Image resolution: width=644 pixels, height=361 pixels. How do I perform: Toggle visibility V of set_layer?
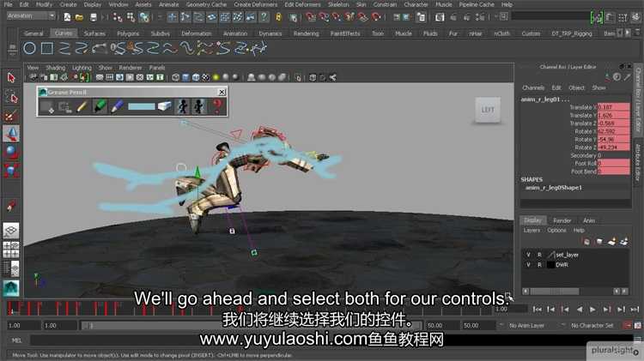coord(528,255)
